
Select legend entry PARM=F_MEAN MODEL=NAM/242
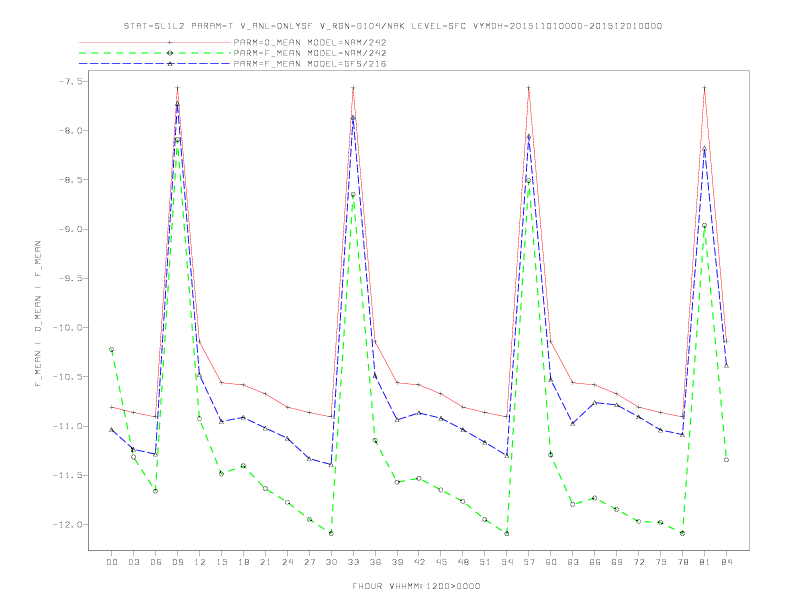pos(310,53)
